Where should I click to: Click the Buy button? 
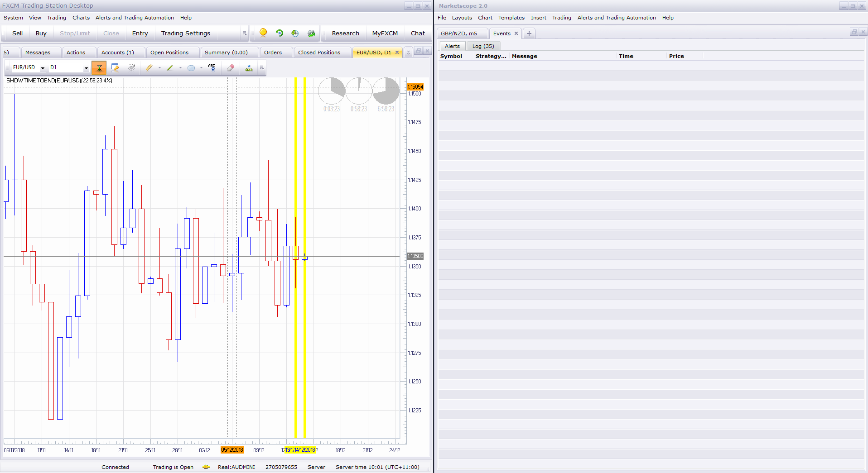click(41, 33)
